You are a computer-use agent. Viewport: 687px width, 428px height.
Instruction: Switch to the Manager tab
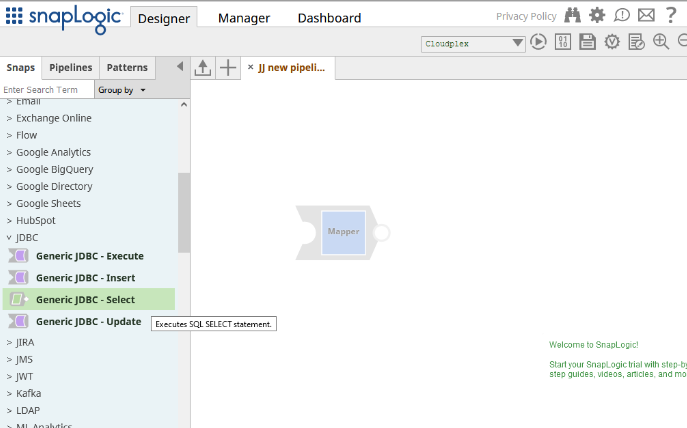244,18
